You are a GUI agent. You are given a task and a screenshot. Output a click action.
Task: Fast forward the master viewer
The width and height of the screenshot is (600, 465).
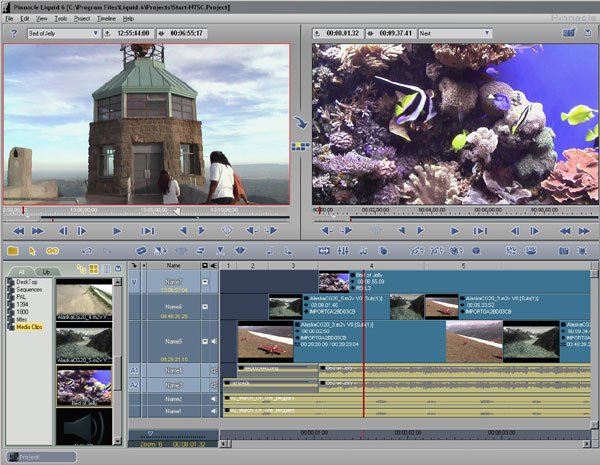point(584,231)
